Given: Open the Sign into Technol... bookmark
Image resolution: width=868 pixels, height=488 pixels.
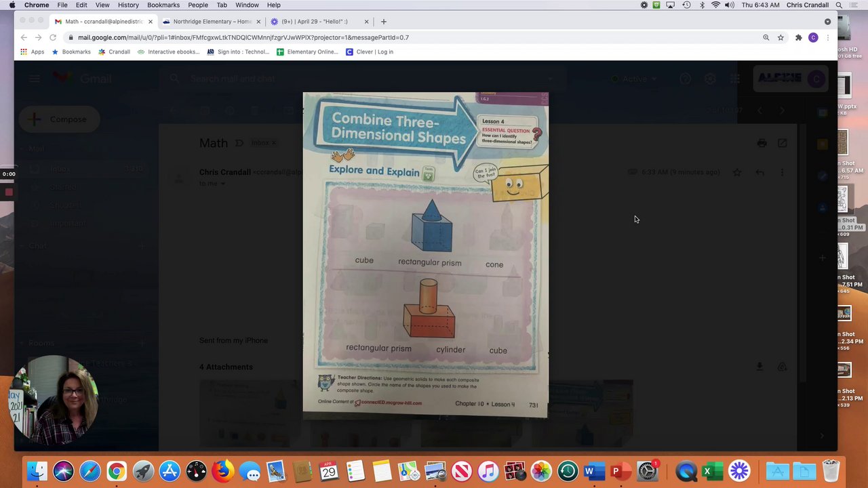Looking at the screenshot, I should pyautogui.click(x=238, y=52).
